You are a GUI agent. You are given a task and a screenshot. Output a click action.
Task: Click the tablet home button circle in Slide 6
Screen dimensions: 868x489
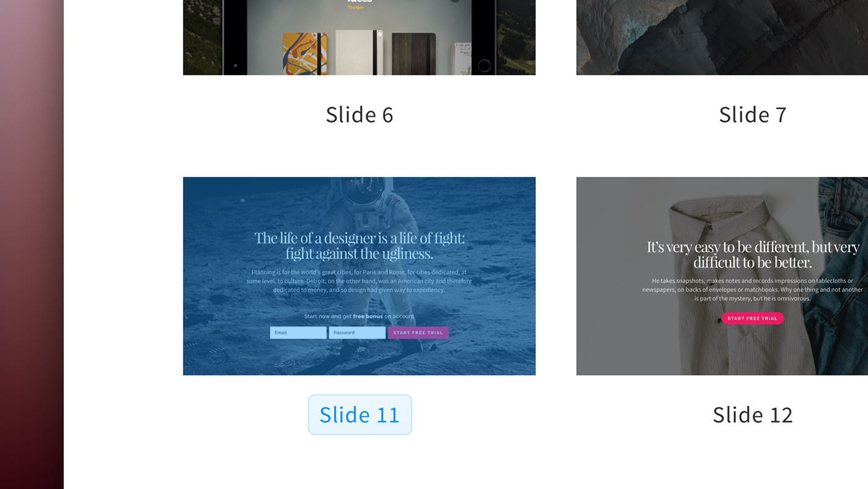pos(485,66)
